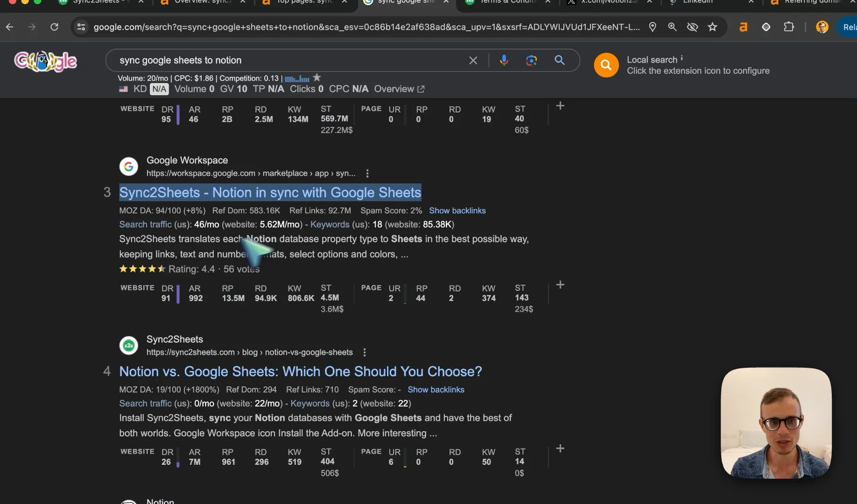
Task: Toggle the crossed-eye tracking protection icon in the address bar
Action: (x=692, y=27)
